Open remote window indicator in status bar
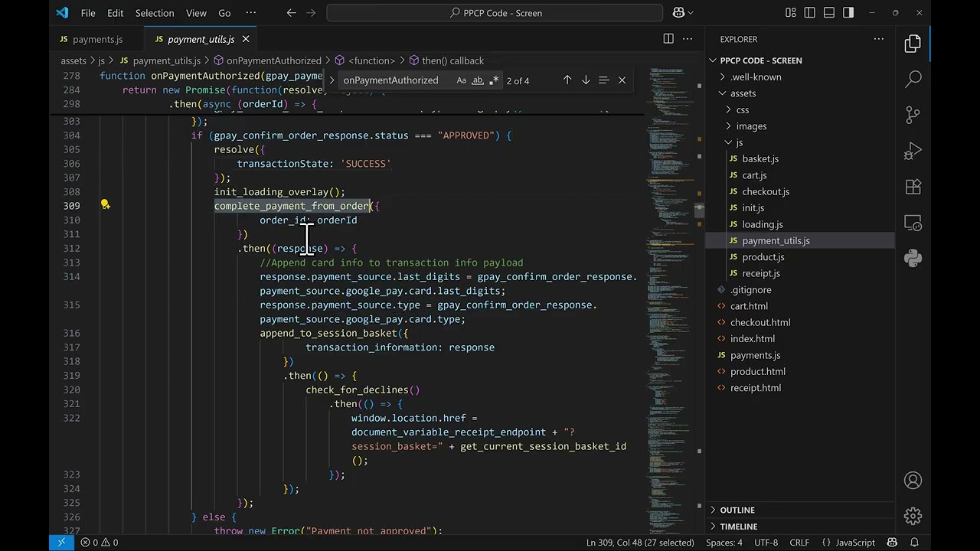The width and height of the screenshot is (980, 551). coord(61,543)
